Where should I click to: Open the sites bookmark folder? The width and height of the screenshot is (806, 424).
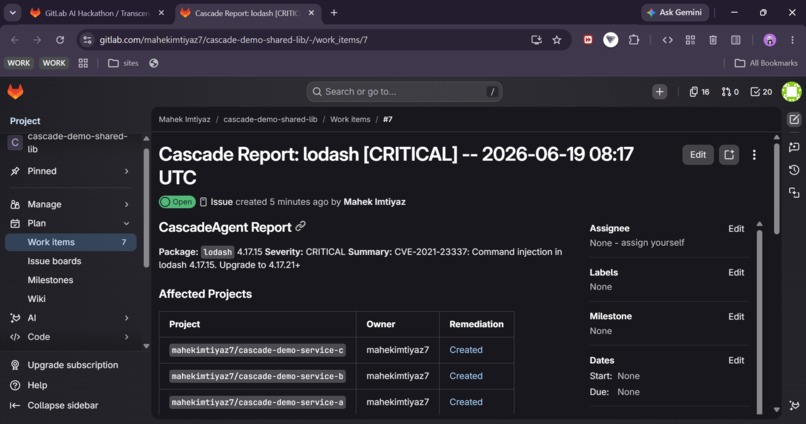point(123,63)
